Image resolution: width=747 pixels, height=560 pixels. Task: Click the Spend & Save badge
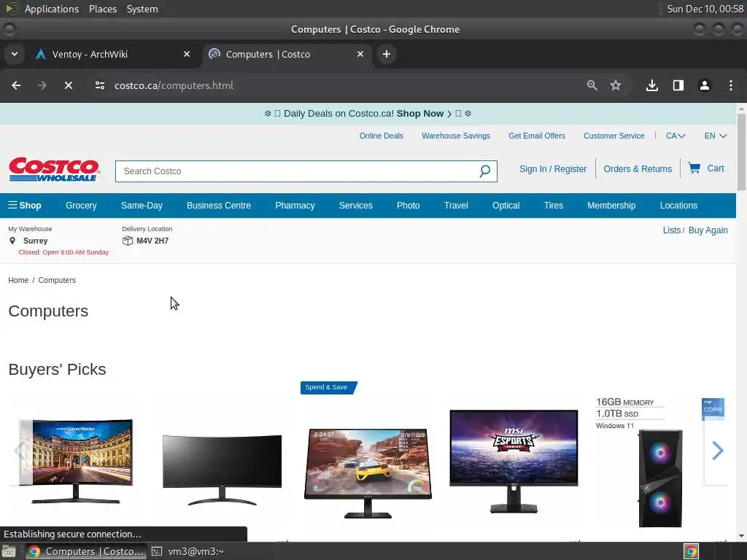328,388
